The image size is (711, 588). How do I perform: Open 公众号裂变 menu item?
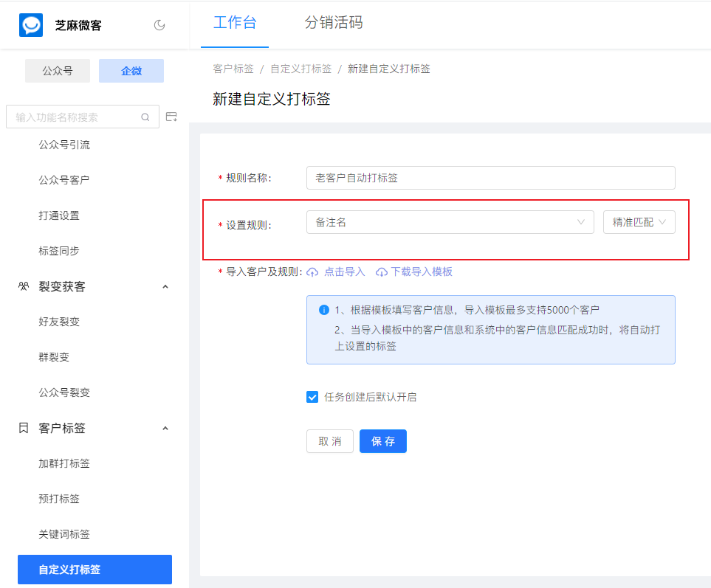pyautogui.click(x=64, y=392)
